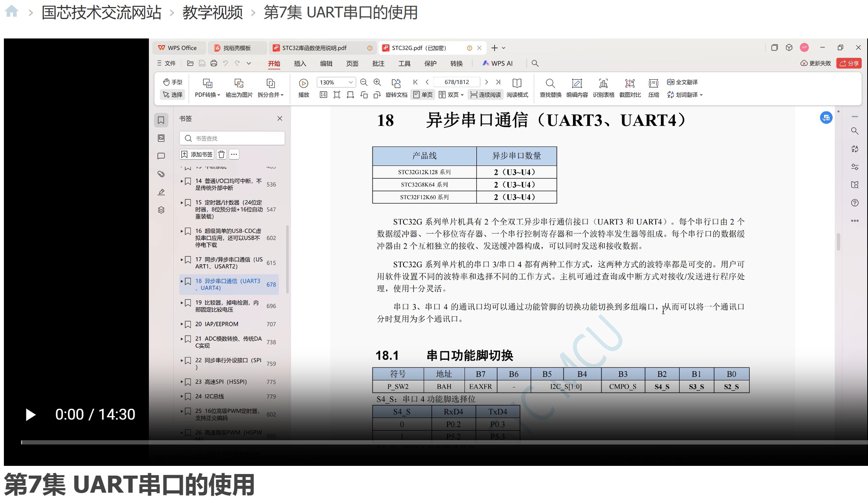Open 教学视频 breadcrumb link
868x502 pixels.
(213, 12)
